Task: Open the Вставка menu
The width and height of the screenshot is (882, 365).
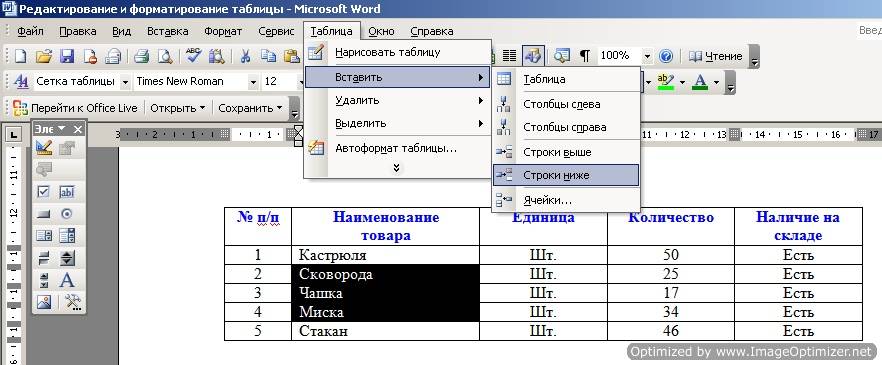Action: click(168, 31)
